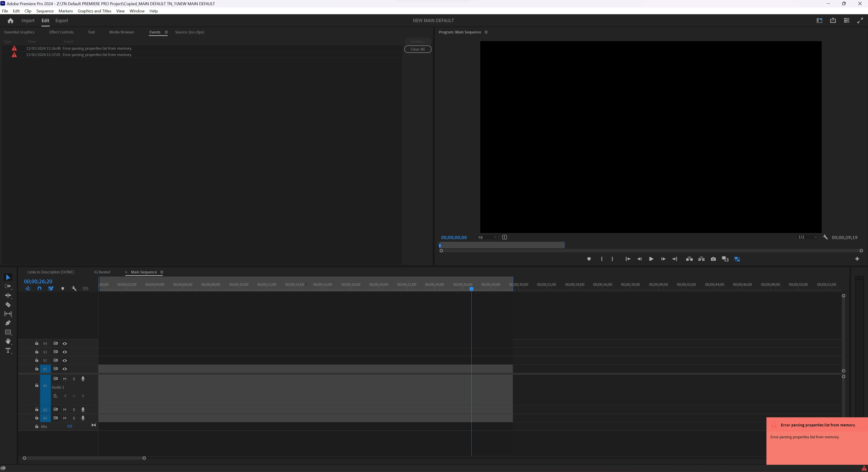This screenshot has height=472, width=868.
Task: Toggle lock on V4 track
Action: pos(37,343)
